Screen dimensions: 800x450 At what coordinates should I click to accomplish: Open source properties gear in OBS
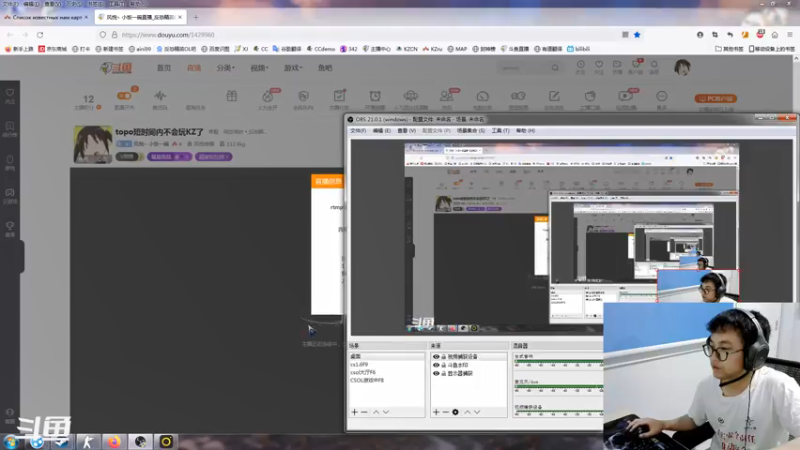coord(456,412)
